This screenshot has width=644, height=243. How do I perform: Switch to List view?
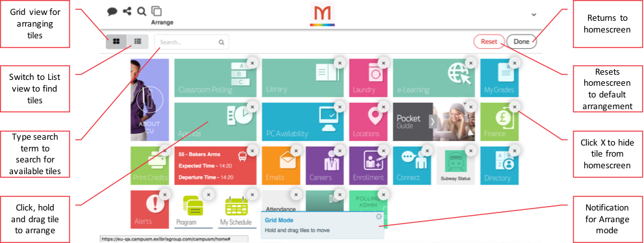coord(138,42)
